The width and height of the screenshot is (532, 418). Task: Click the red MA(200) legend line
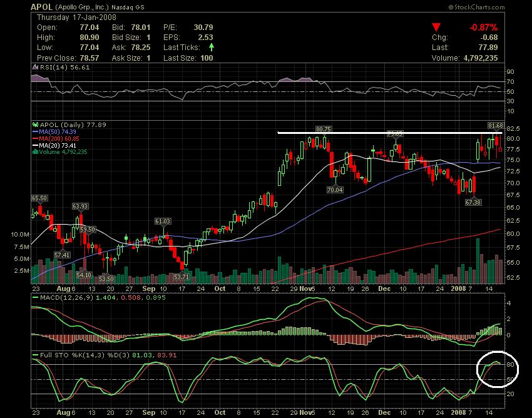pos(35,138)
